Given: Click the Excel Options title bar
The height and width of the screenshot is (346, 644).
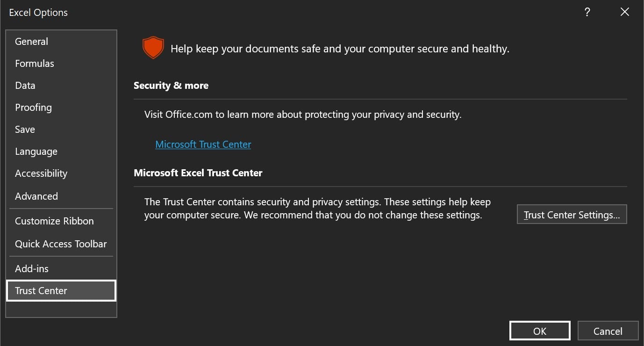Looking at the screenshot, I should click(280, 13).
